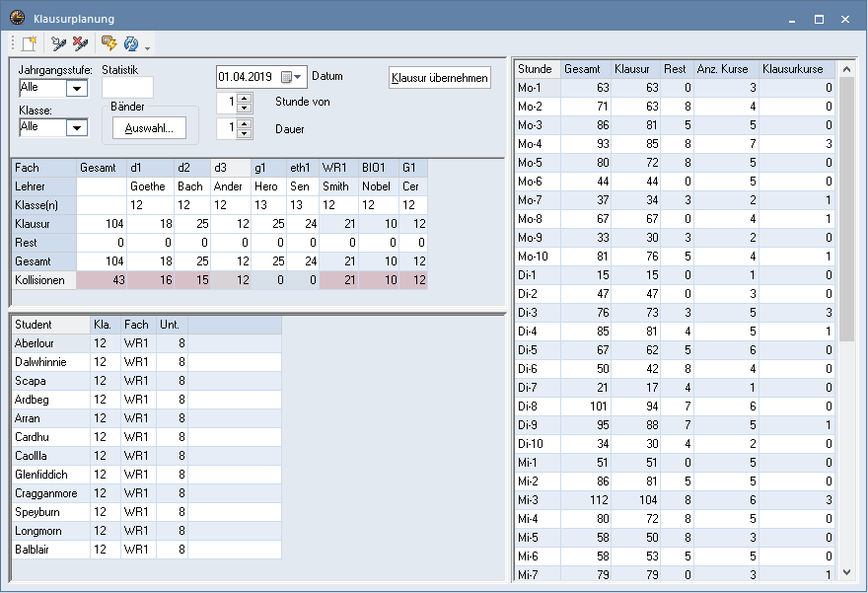Click the Auswahl... button under Bänder
The height and width of the screenshot is (593, 868).
click(x=149, y=128)
